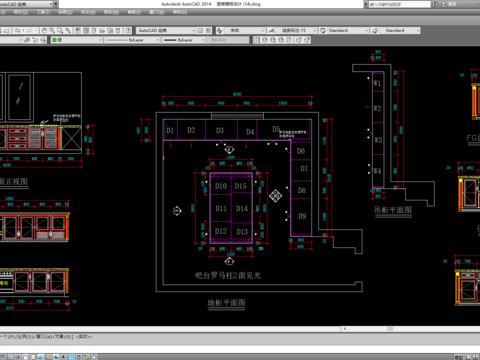This screenshot has width=480, height=360.
Task: Open the ByLayer linetype dropdown
Action: pos(133,40)
